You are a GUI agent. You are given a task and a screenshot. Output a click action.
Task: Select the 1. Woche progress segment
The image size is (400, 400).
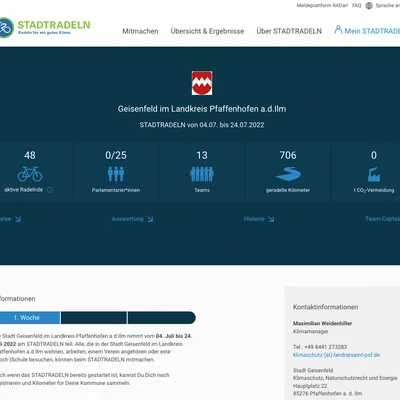tap(30, 318)
